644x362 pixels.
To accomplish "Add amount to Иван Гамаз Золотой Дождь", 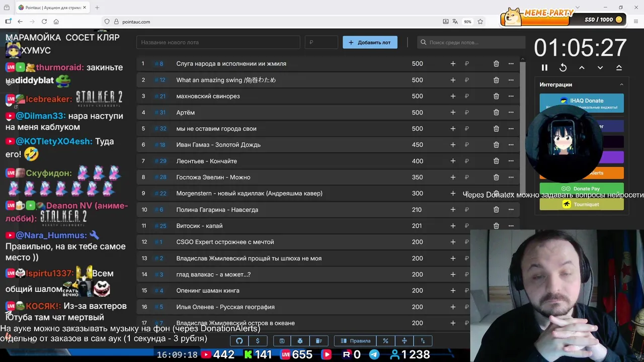I will 453,145.
